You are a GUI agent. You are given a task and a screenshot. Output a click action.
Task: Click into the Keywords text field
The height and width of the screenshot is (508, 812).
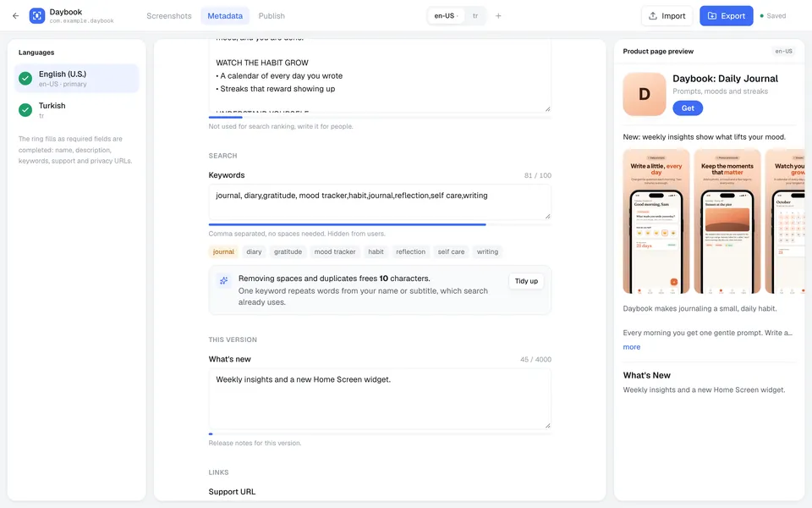[380, 202]
